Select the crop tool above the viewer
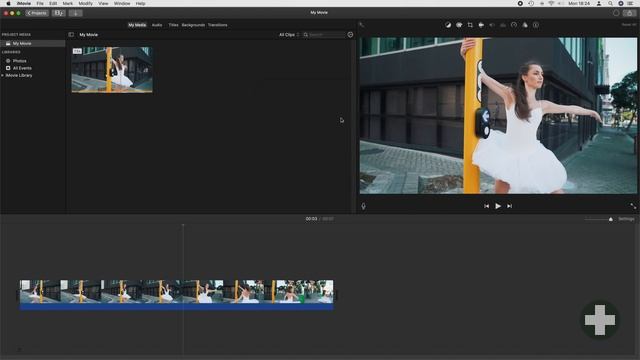The height and width of the screenshot is (360, 640). click(x=470, y=25)
